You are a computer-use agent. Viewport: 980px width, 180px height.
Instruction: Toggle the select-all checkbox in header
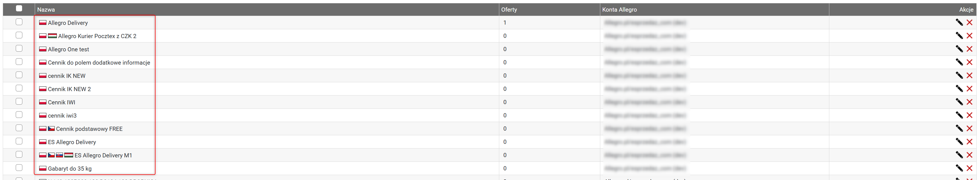19,8
